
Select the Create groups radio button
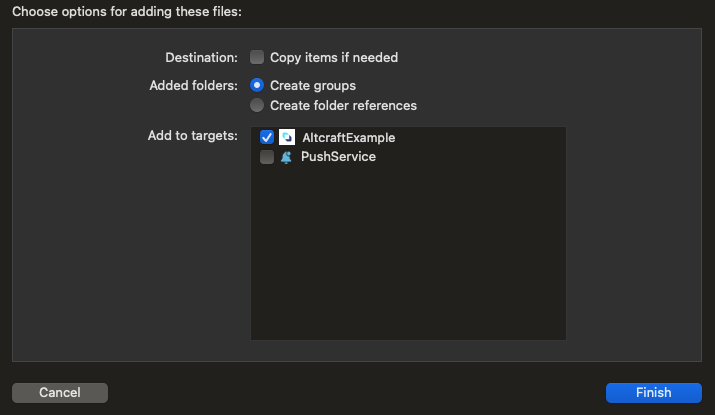257,85
